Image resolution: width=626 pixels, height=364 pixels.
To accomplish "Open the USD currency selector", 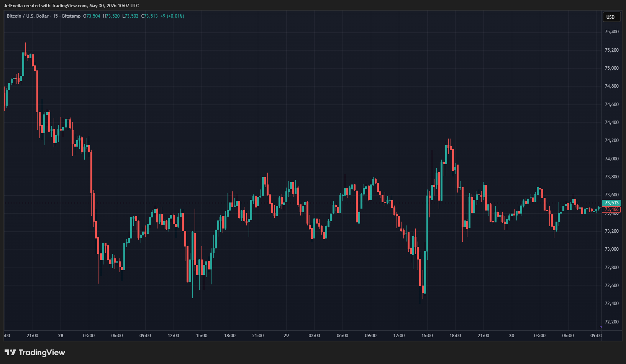I will click(610, 17).
